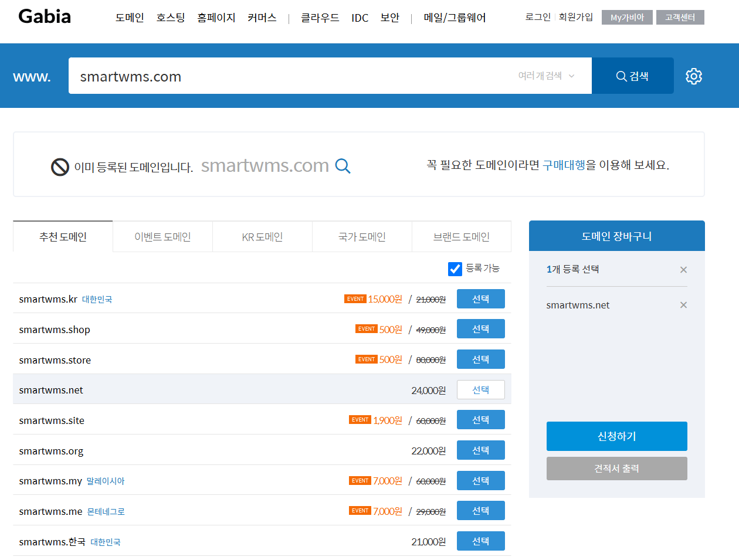Click the 구매대행 link
The width and height of the screenshot is (739, 560).
tap(564, 165)
